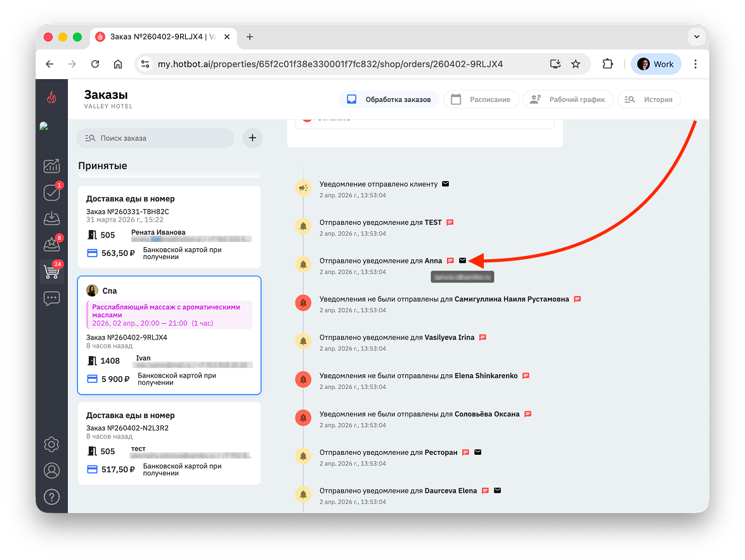Click message icon next to Самигуллина Наиля Рустамовна

(577, 299)
